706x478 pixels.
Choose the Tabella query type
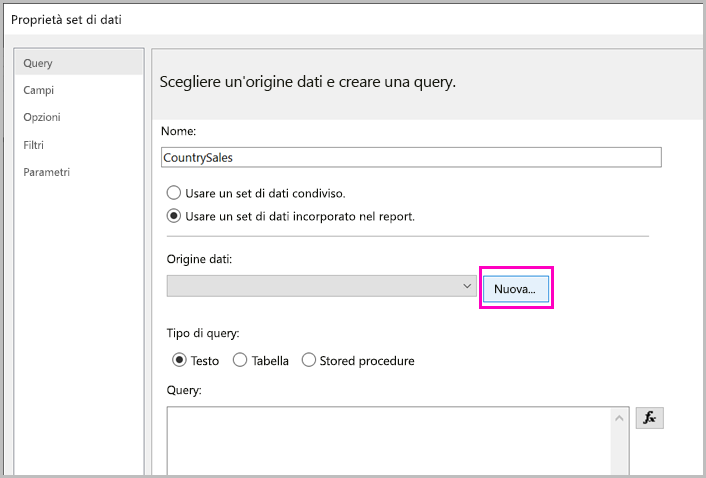(240, 360)
